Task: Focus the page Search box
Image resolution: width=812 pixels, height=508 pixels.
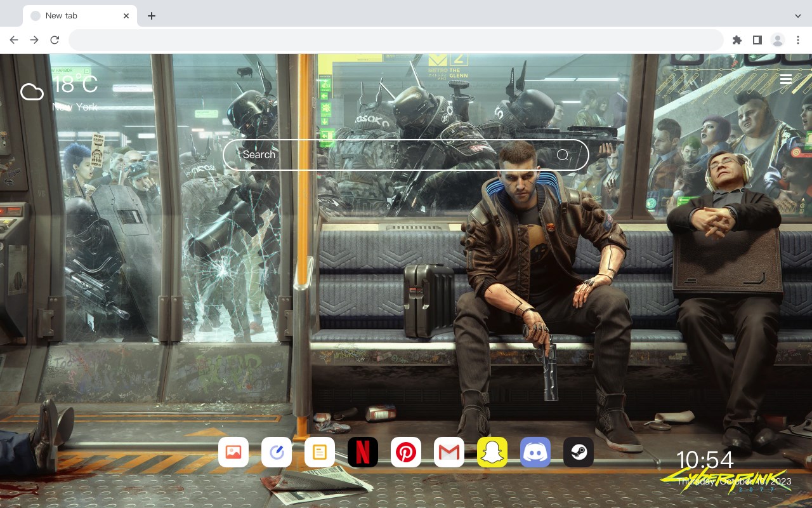Action: coord(406,155)
